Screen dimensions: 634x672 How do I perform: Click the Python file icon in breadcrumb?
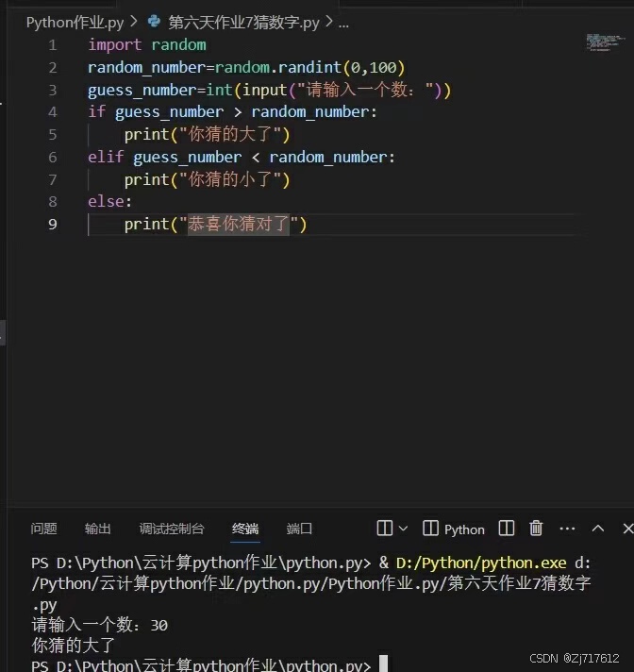[154, 21]
